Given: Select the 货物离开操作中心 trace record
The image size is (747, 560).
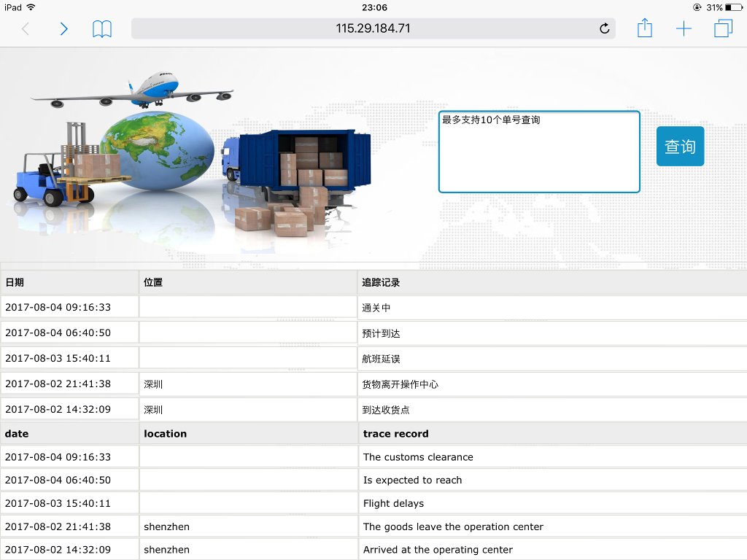Looking at the screenshot, I should [x=400, y=384].
